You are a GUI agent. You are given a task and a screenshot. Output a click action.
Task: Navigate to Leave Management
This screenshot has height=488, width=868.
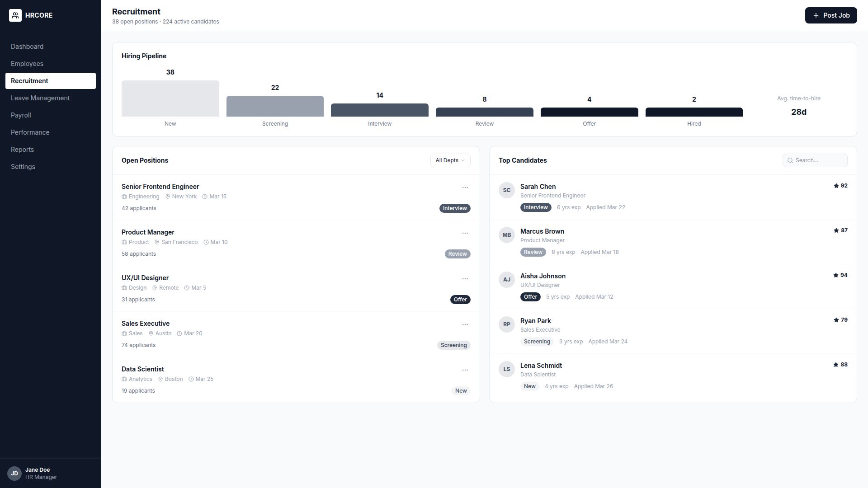pos(51,98)
